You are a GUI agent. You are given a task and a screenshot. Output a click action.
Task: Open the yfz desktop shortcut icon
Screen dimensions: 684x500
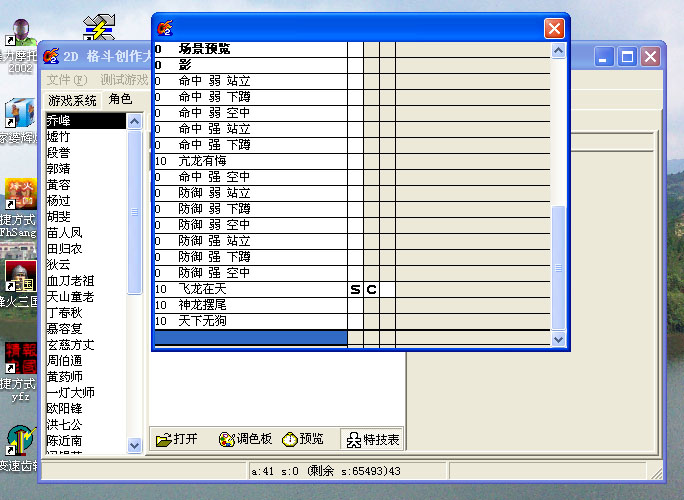click(20, 371)
